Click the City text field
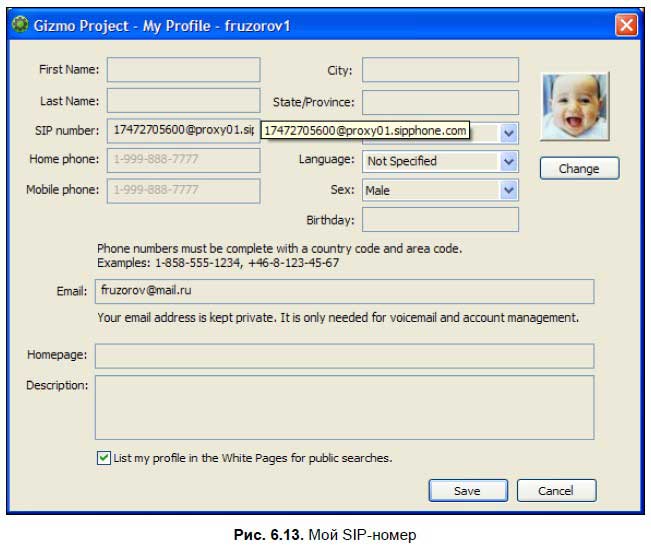 click(x=440, y=70)
